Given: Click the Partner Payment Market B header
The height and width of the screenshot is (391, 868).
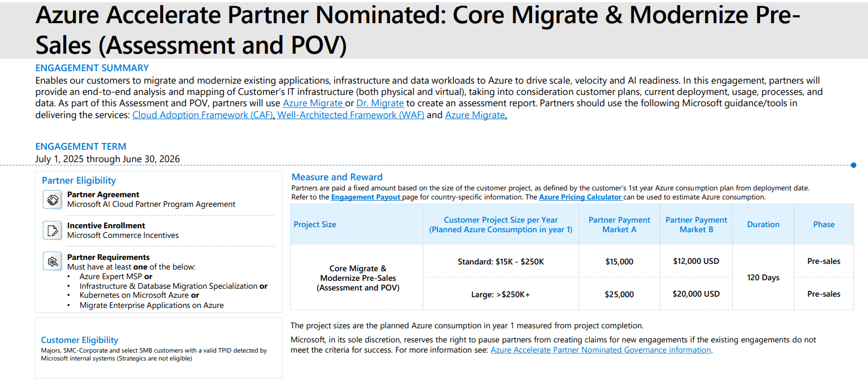Looking at the screenshot, I should coord(696,224).
